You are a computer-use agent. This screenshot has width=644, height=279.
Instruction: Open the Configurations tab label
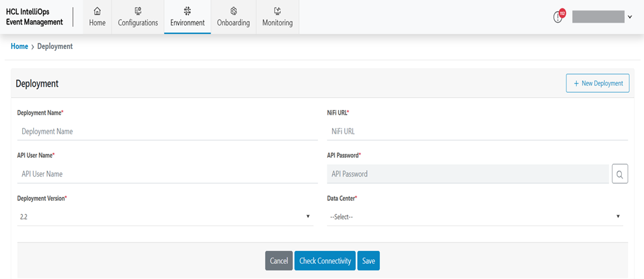click(138, 23)
